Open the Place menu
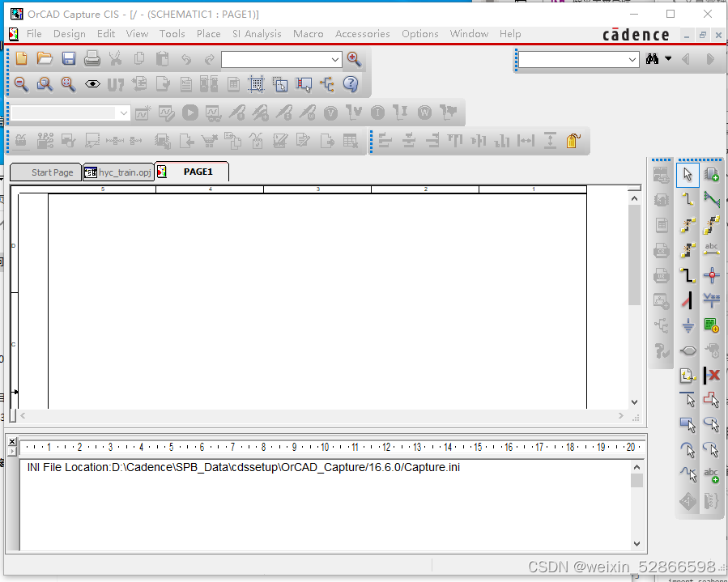This screenshot has width=728, height=582. coord(208,34)
